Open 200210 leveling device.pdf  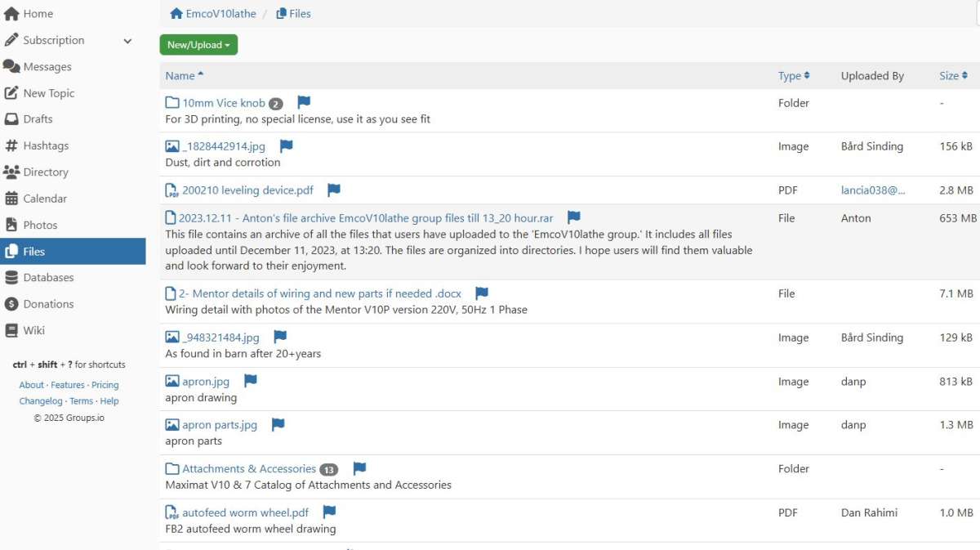coord(248,190)
